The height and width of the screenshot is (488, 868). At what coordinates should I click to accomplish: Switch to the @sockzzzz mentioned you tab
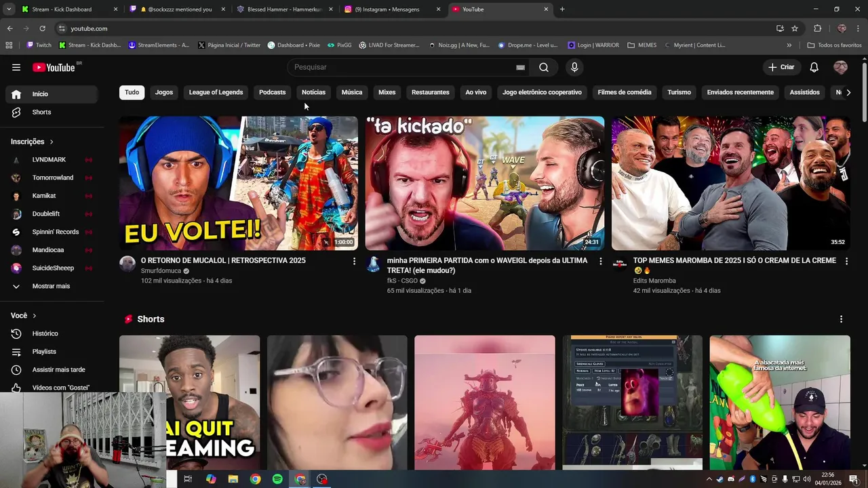(178, 9)
